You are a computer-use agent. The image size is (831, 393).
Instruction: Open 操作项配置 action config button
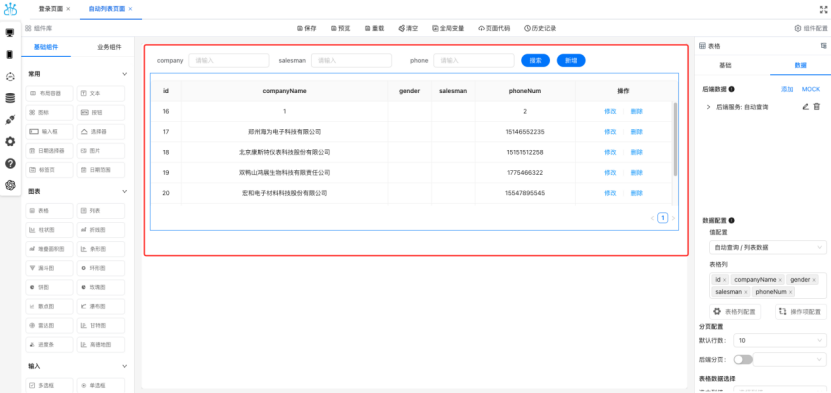[800, 312]
